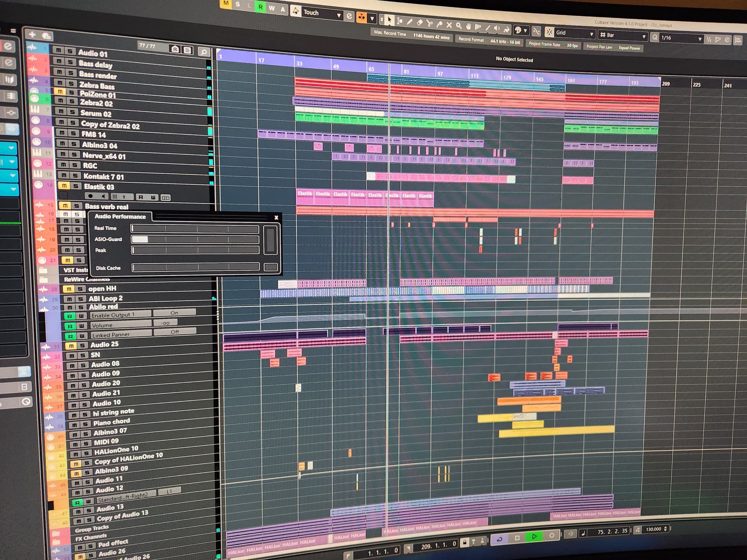Click the Equal Power Project Pan Law setting
This screenshot has width=747, height=560.
(630, 48)
